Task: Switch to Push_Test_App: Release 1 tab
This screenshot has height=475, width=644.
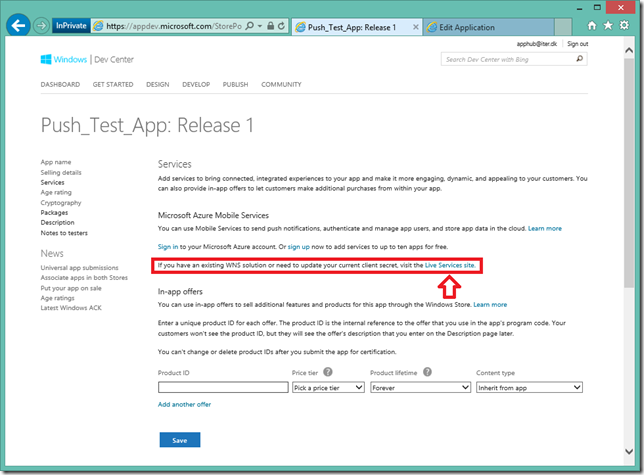Action: tap(352, 28)
